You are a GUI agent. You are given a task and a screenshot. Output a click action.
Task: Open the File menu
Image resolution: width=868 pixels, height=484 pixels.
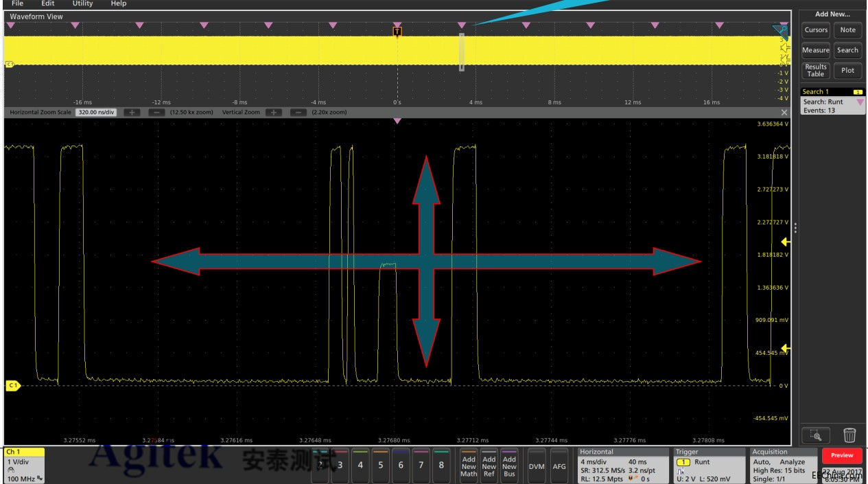[17, 3]
